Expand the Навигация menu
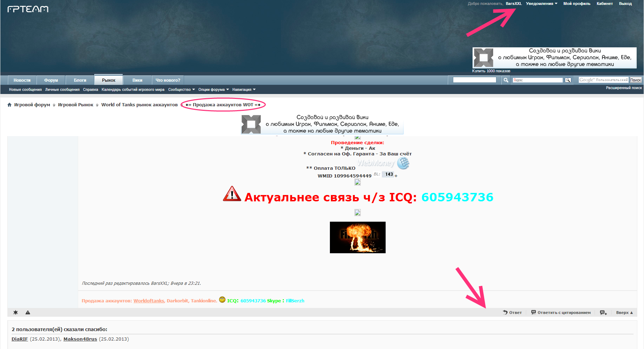This screenshot has height=349, width=644. (x=244, y=89)
